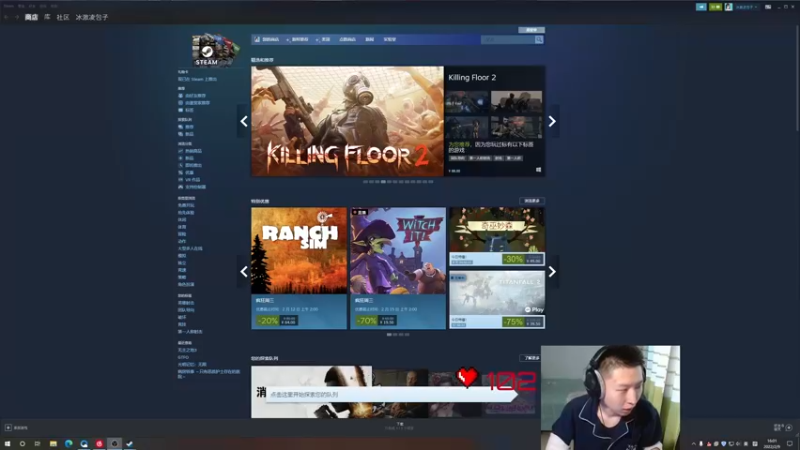Screen dimensions: 800x450
Task: Go forward with the right navigation arrow
Action: 17,17
